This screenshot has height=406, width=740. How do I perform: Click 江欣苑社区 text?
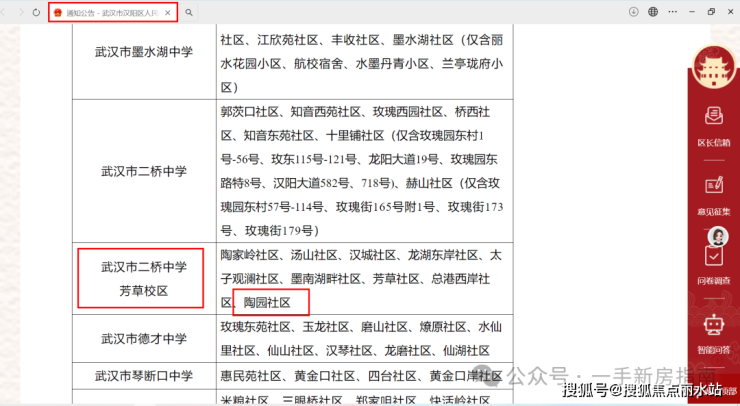coord(288,40)
